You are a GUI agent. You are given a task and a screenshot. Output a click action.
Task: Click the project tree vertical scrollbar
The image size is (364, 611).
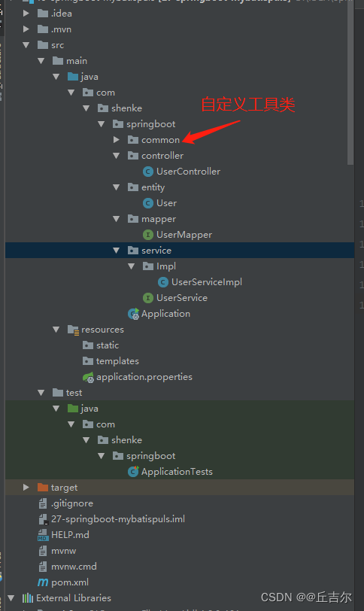[x=350, y=82]
